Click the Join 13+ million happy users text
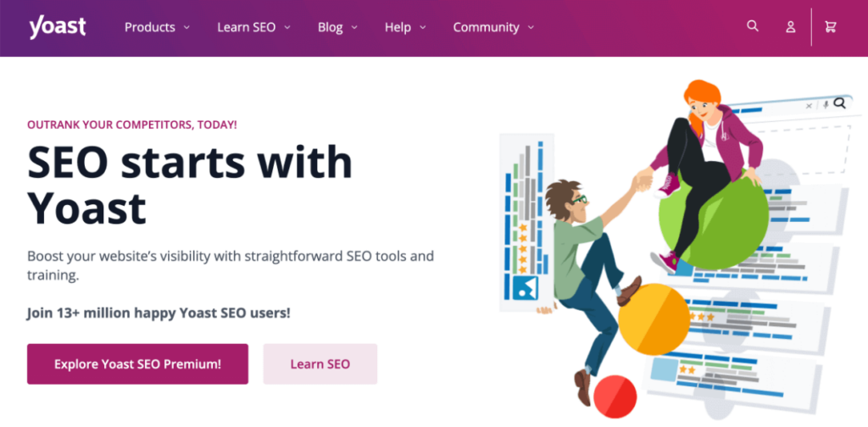The width and height of the screenshot is (868, 427). (x=159, y=313)
